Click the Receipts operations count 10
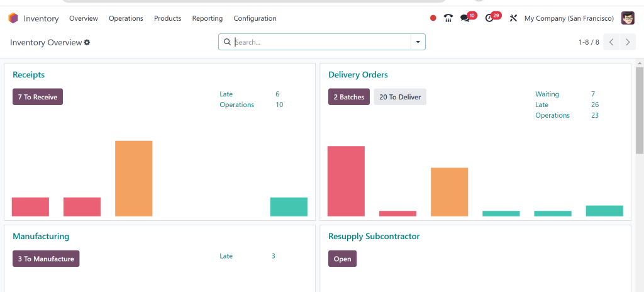Image resolution: width=644 pixels, height=292 pixels. 279,105
